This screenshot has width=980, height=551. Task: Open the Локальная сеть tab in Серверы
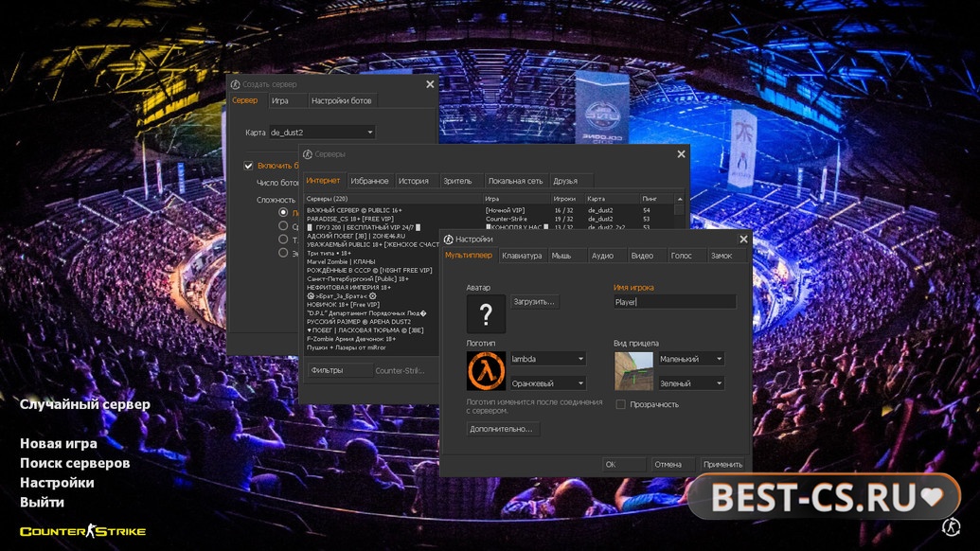516,181
